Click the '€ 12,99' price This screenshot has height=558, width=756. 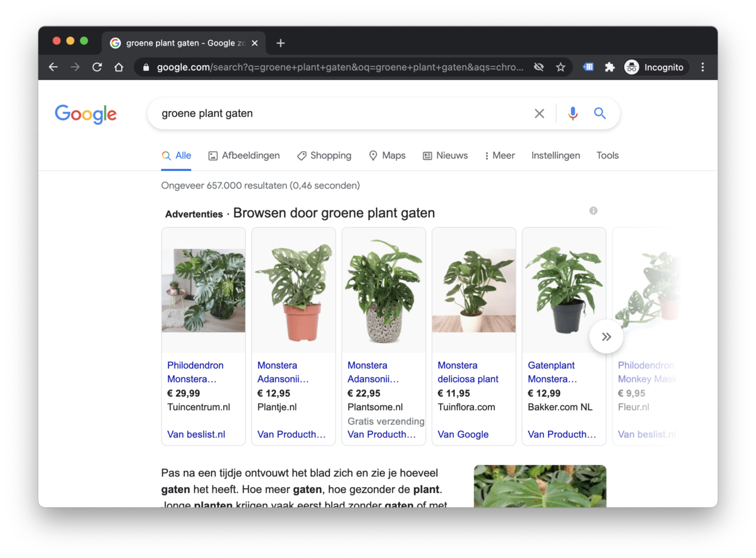pyautogui.click(x=544, y=393)
